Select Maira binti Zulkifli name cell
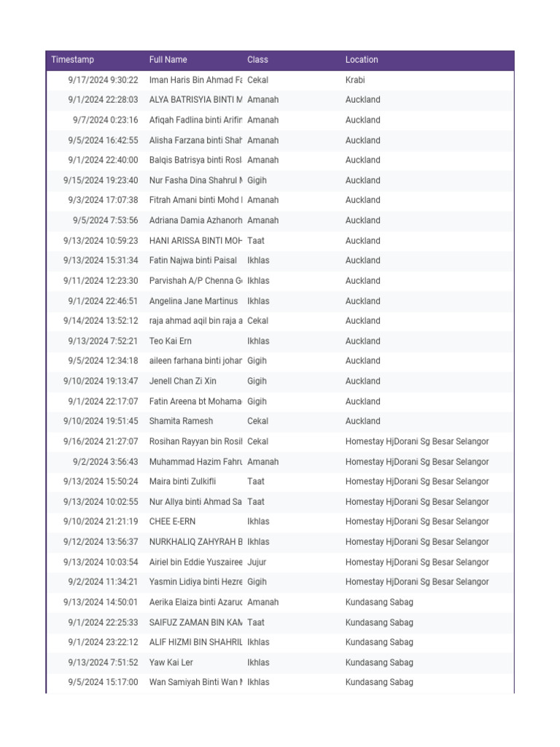Image resolution: width=560 pixels, height=747 pixels. [x=182, y=481]
